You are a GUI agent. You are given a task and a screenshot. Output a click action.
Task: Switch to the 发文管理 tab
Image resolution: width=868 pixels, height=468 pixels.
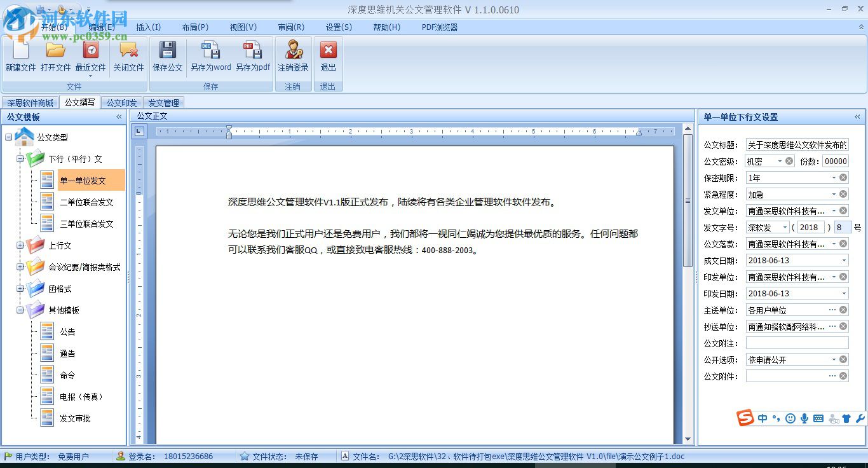pyautogui.click(x=163, y=103)
